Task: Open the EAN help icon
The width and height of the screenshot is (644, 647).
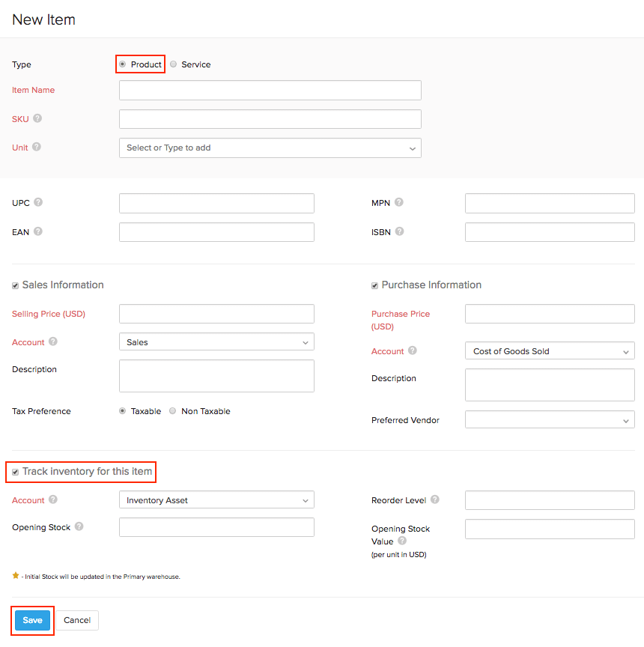Action: coord(40,231)
